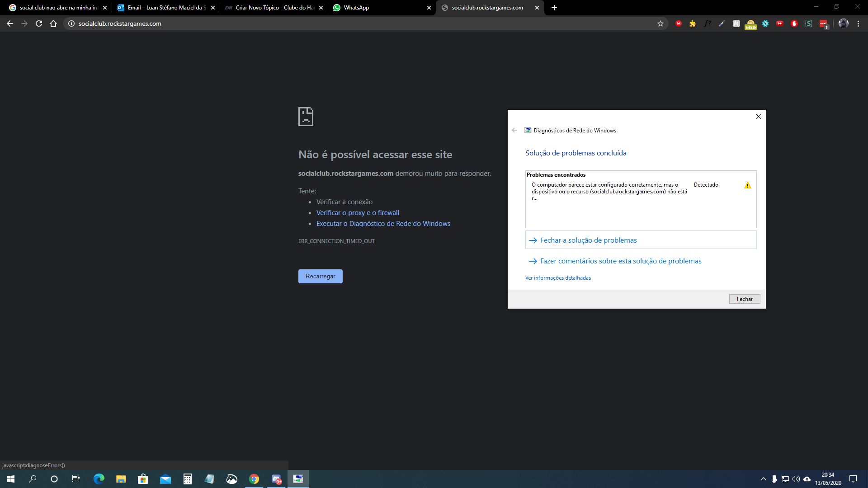Image resolution: width=868 pixels, height=488 pixels.
Task: Open a new browser tab
Action: pyautogui.click(x=554, y=8)
